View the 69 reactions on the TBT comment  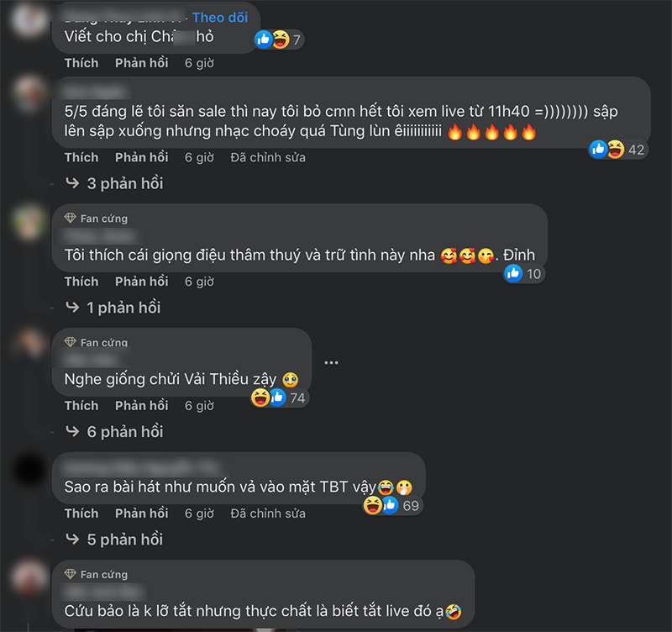coord(392,505)
